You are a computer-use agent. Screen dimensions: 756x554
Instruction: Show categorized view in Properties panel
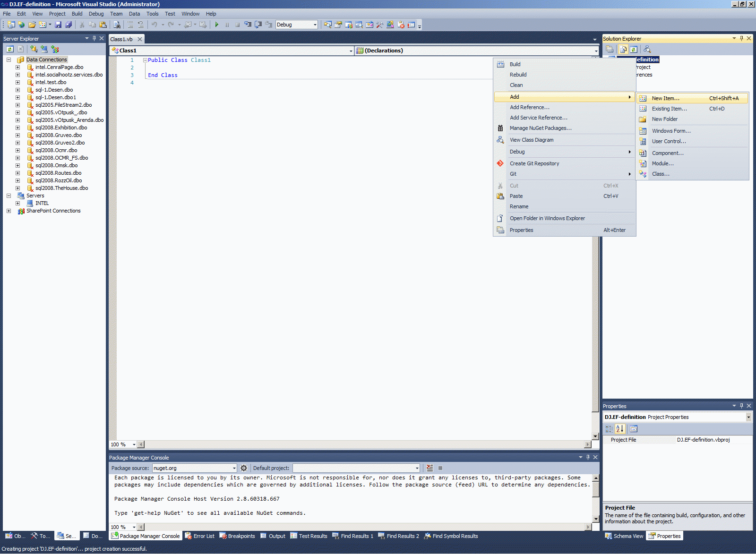pyautogui.click(x=610, y=429)
